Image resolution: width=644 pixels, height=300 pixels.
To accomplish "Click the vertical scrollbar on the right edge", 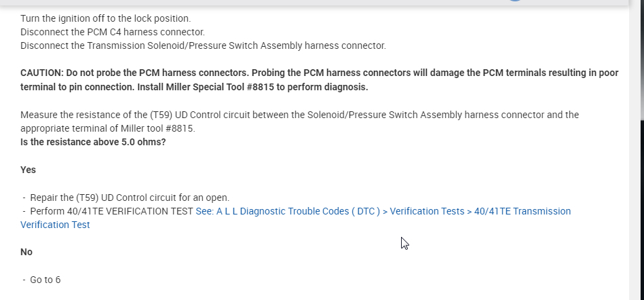I will (x=636, y=136).
